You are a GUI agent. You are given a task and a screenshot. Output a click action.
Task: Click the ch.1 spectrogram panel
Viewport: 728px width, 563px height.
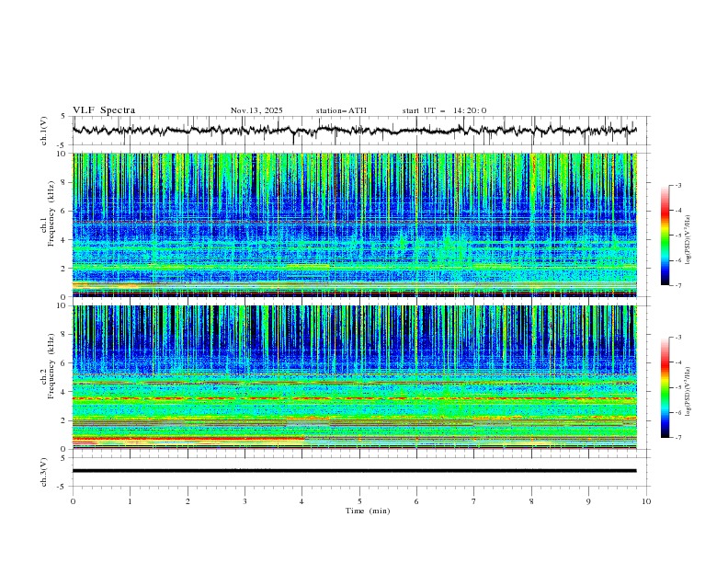[x=354, y=224]
